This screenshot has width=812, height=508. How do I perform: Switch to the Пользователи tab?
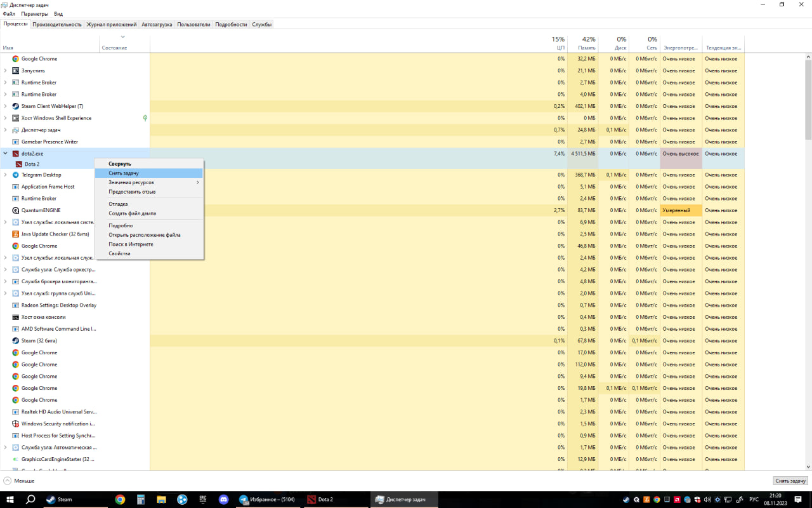(193, 24)
